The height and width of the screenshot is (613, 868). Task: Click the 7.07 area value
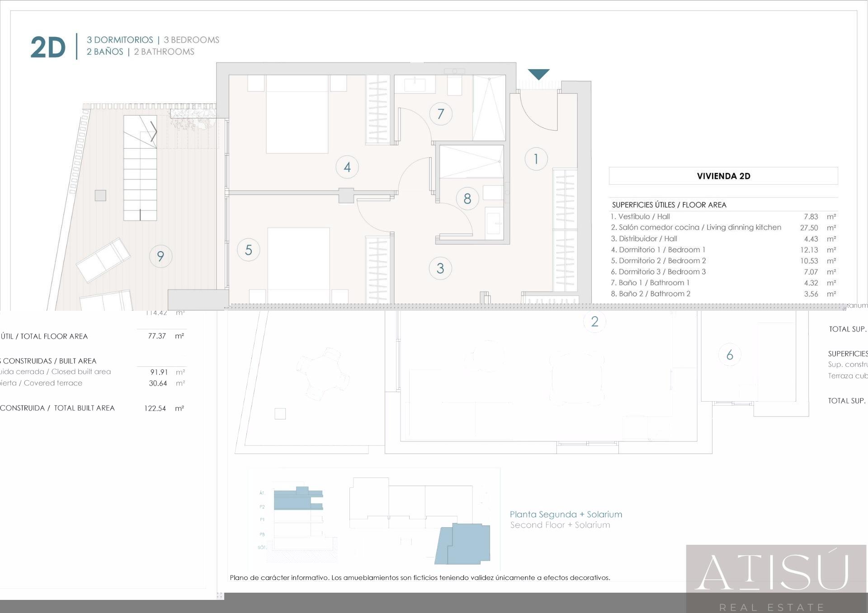[x=811, y=272]
